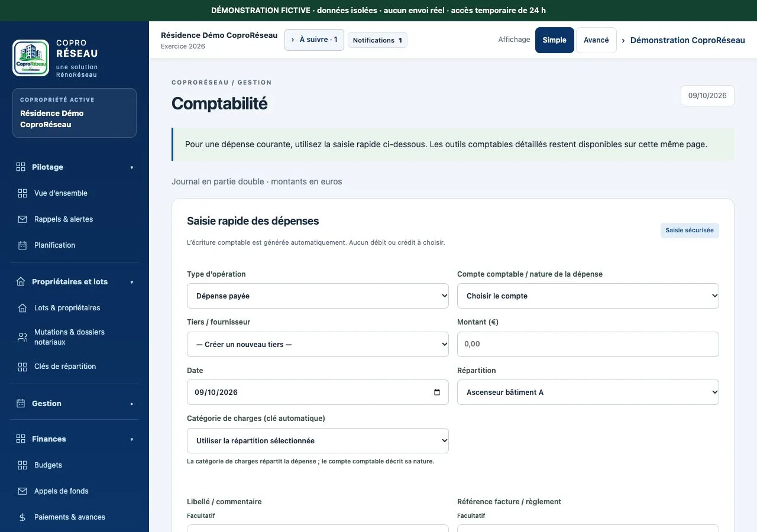Click the CoproRéseau building logo
This screenshot has height=532, width=757.
pos(31,58)
